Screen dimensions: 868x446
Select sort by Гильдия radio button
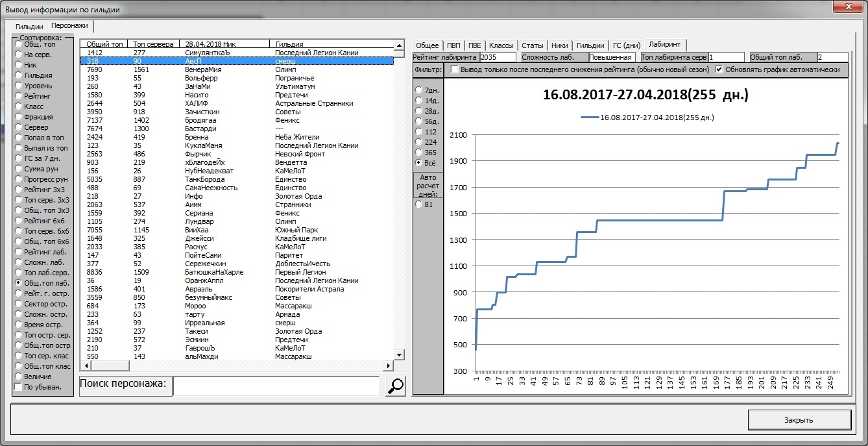(x=19, y=75)
